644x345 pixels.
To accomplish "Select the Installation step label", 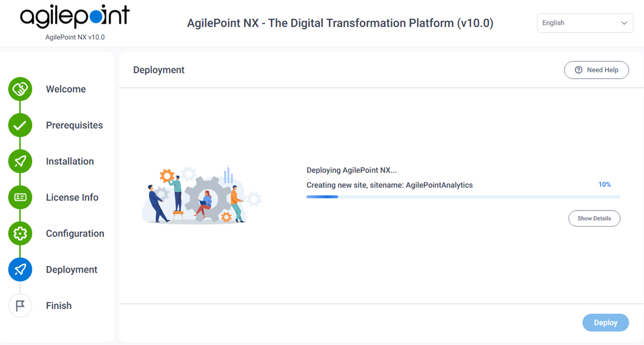I will pyautogui.click(x=70, y=161).
